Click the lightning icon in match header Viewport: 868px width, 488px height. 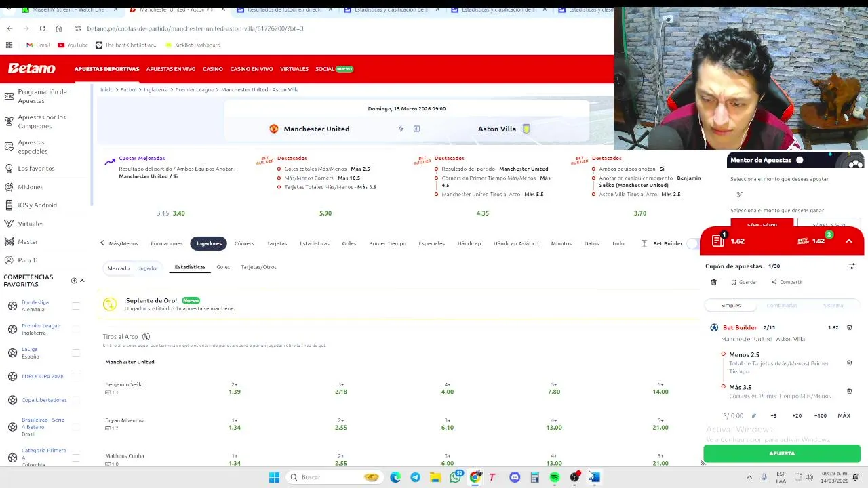401,129
